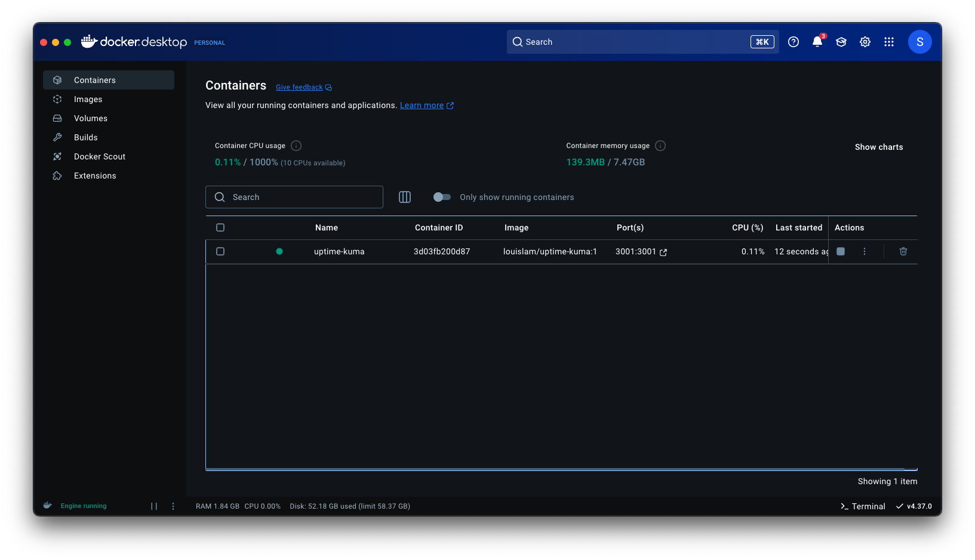This screenshot has height=560, width=975.
Task: Open the column chooser icon
Action: click(x=405, y=197)
